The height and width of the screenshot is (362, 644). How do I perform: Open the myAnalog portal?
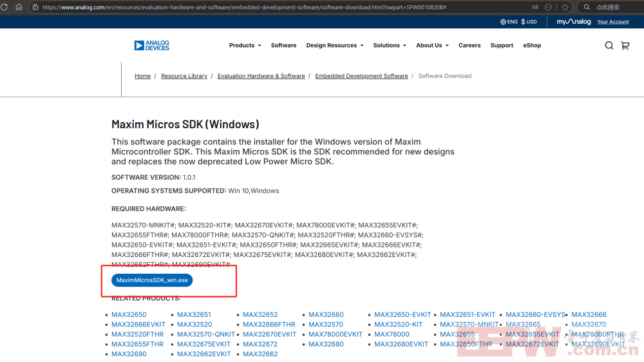tap(573, 22)
